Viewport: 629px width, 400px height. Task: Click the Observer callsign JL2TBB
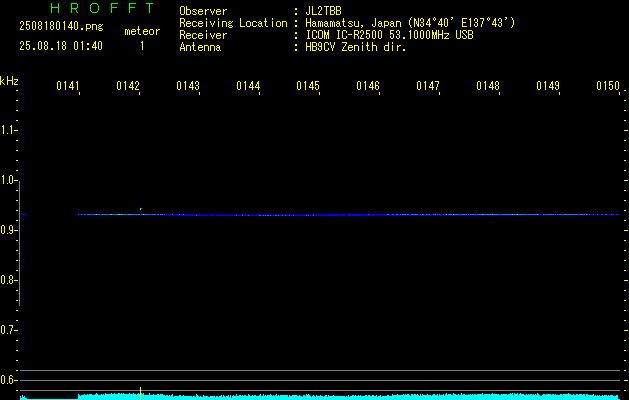click(x=323, y=11)
